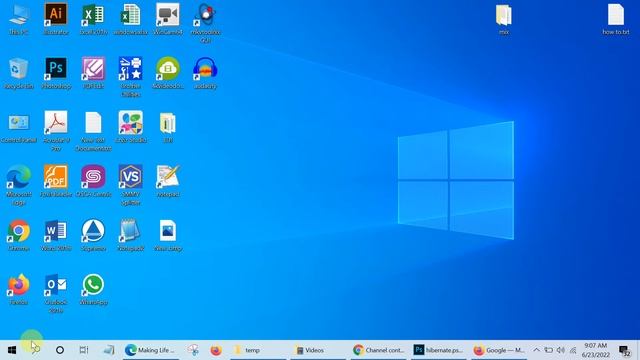Select the xlsx spreadsheet file on desktop
The image size is (640, 360).
pos(131,19)
